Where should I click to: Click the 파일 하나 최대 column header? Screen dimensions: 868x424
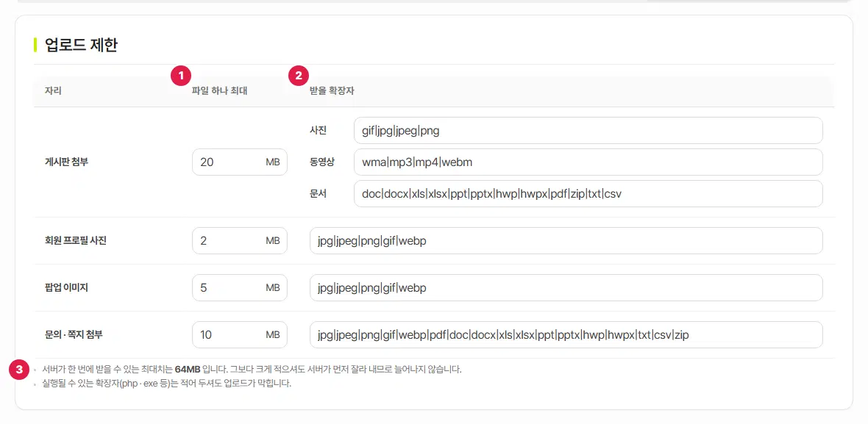219,90
